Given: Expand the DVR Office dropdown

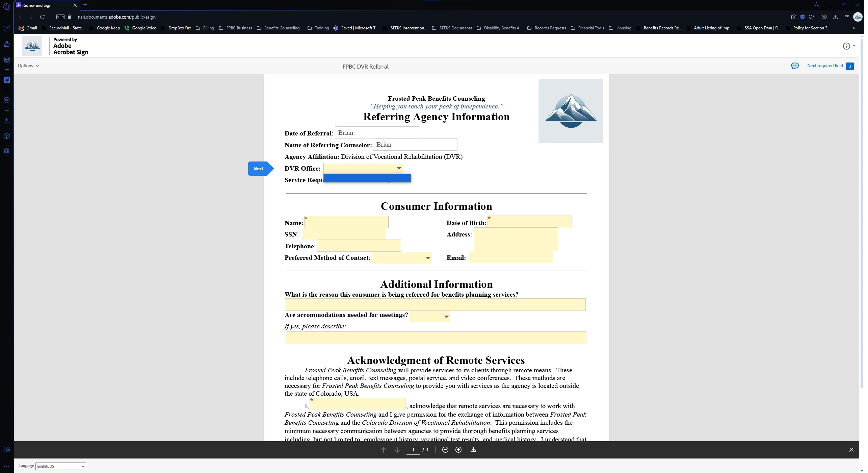Looking at the screenshot, I should point(399,168).
